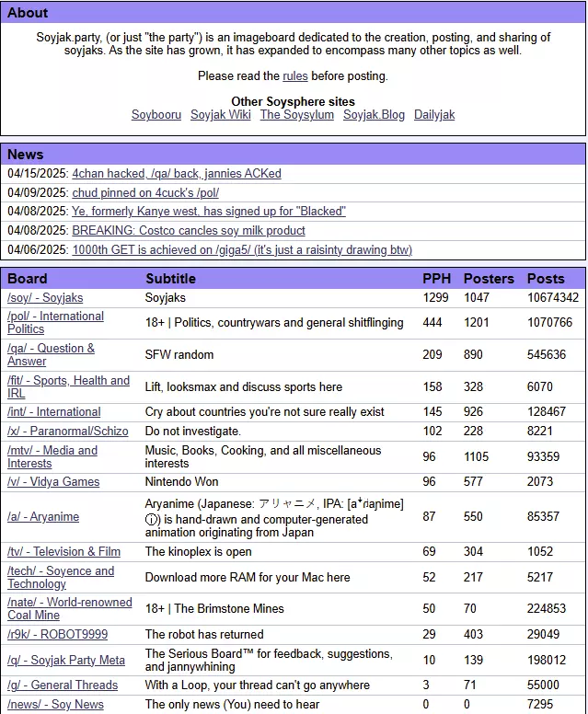
Task: Go to /qa/ - Question & Answer board
Action: click(51, 355)
